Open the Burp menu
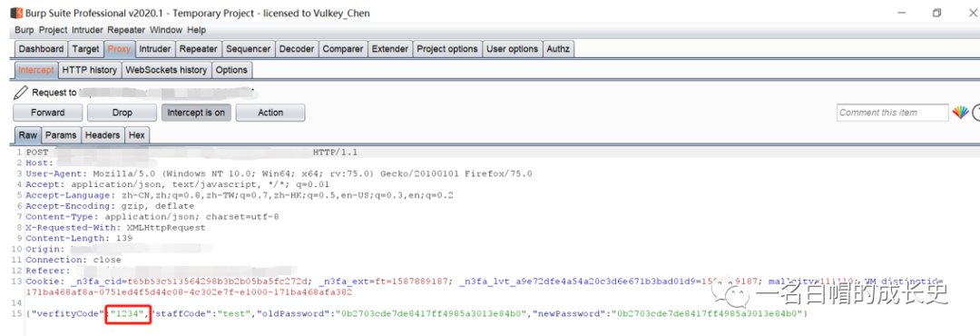The image size is (980, 336). tap(24, 30)
